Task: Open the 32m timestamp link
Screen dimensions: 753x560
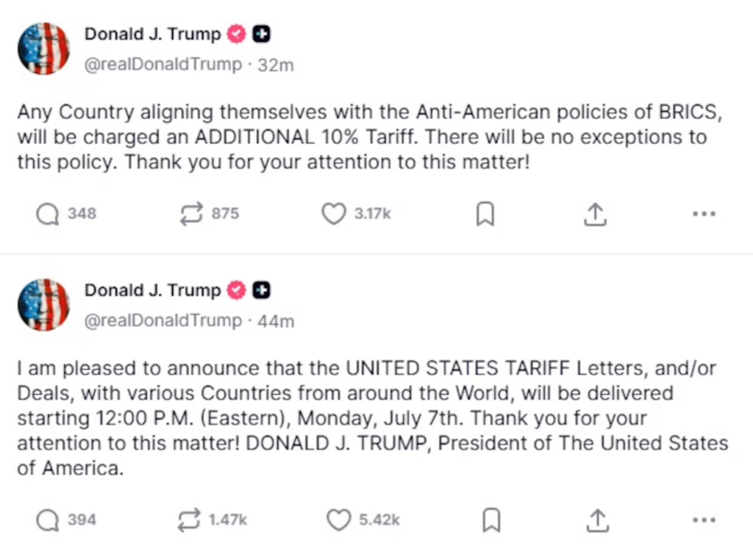Action: point(276,65)
